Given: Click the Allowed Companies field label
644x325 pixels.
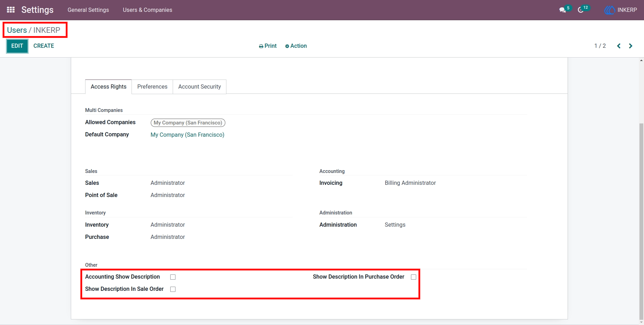Looking at the screenshot, I should tap(110, 122).
